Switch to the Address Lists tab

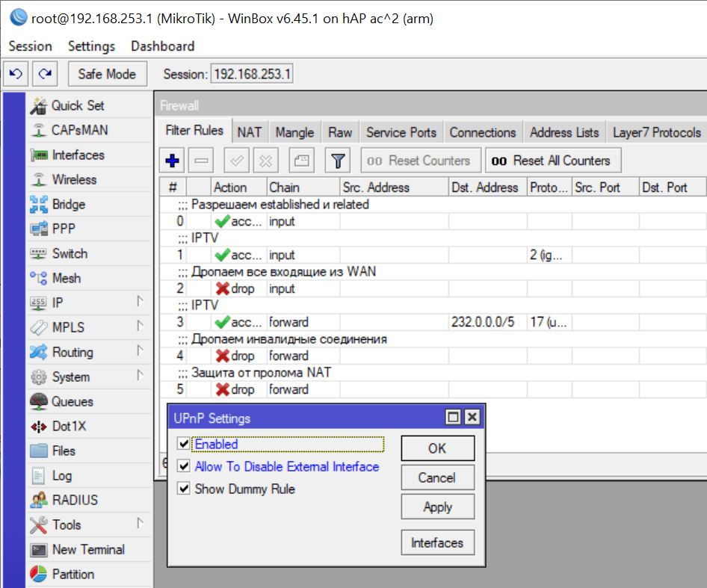pyautogui.click(x=564, y=132)
